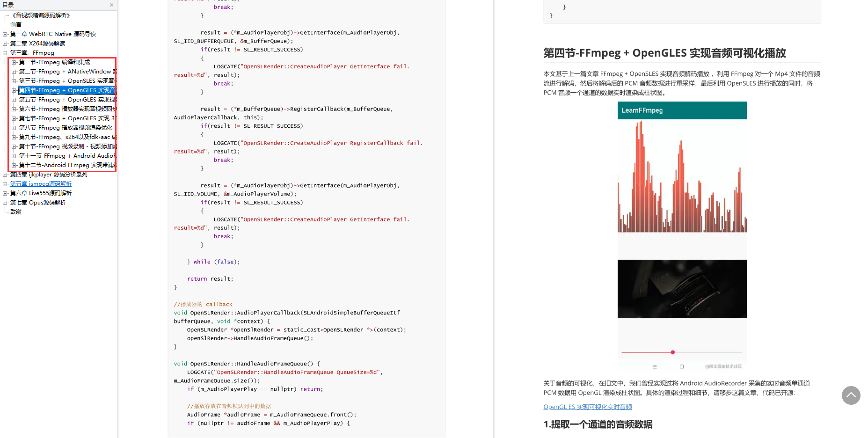Expand 第十节-FFmpeg 视频录制 section node
868x438 pixels.
14,146
